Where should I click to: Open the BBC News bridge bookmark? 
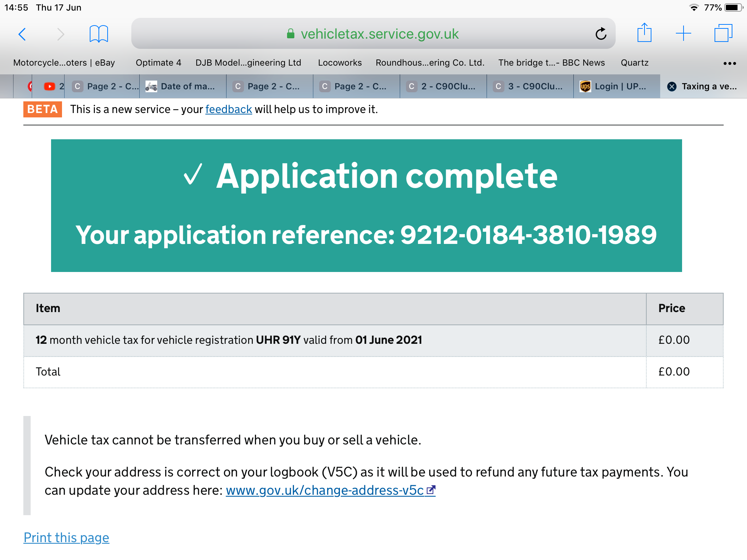point(551,63)
